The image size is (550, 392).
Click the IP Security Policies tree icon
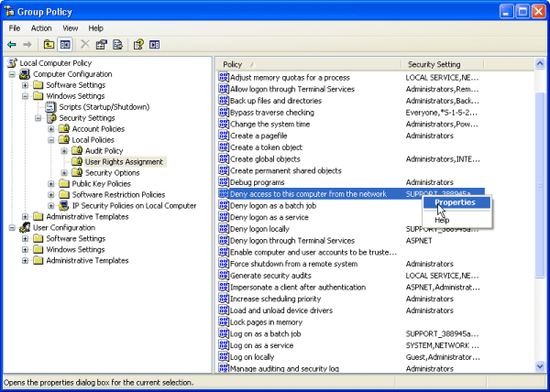(64, 206)
